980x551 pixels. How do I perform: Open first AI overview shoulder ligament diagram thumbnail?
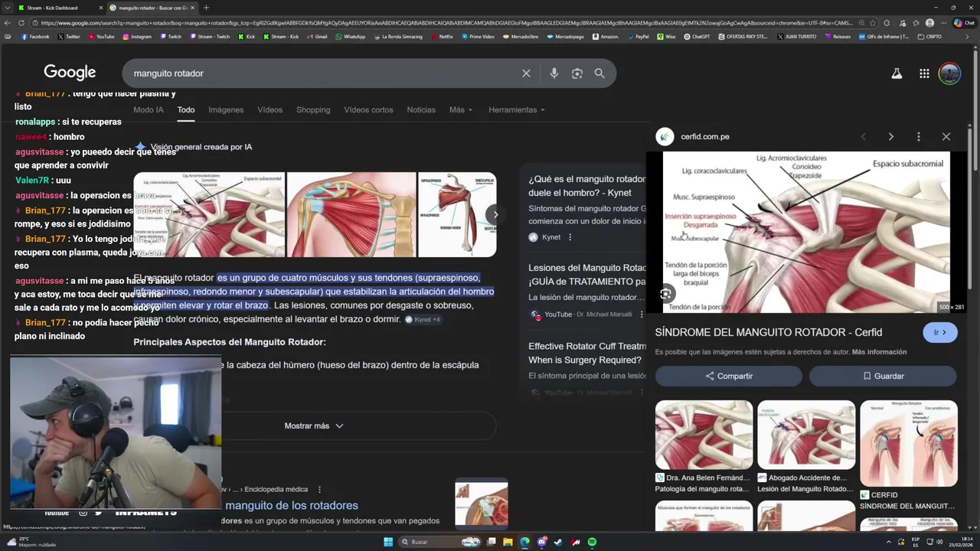[x=209, y=214]
